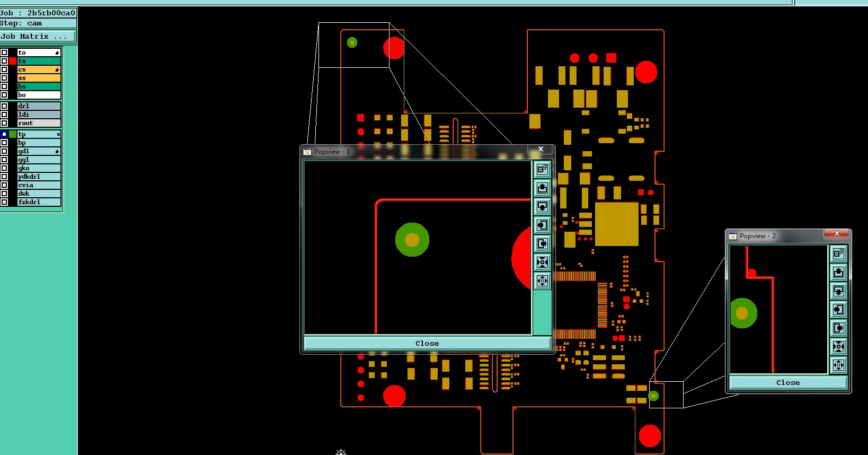Select layer name 'rout'
This screenshot has height=455, width=868.
pos(39,123)
